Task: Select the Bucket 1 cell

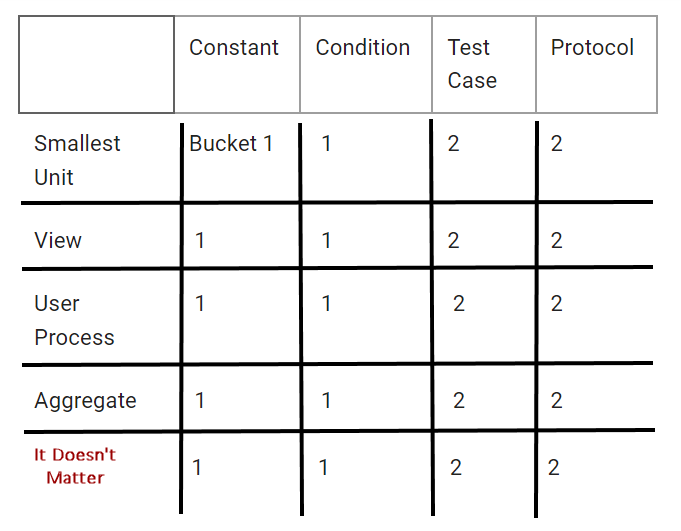Action: coord(231,143)
